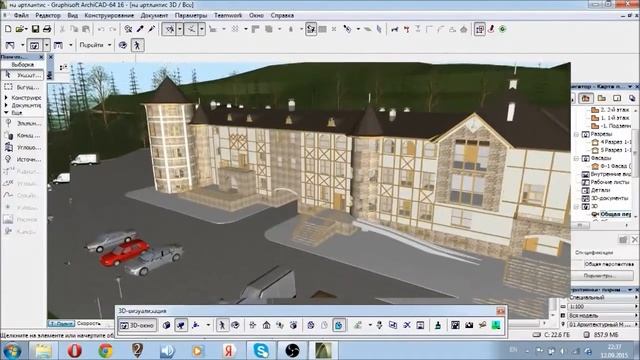Click the Undo arrow icon
Viewport: 640px width, 360px height.
101,29
